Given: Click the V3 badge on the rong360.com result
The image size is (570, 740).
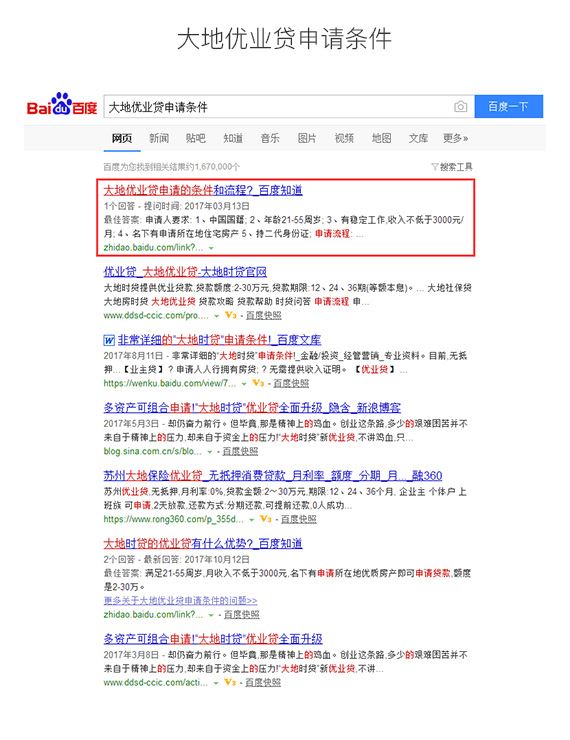Looking at the screenshot, I should tap(266, 519).
